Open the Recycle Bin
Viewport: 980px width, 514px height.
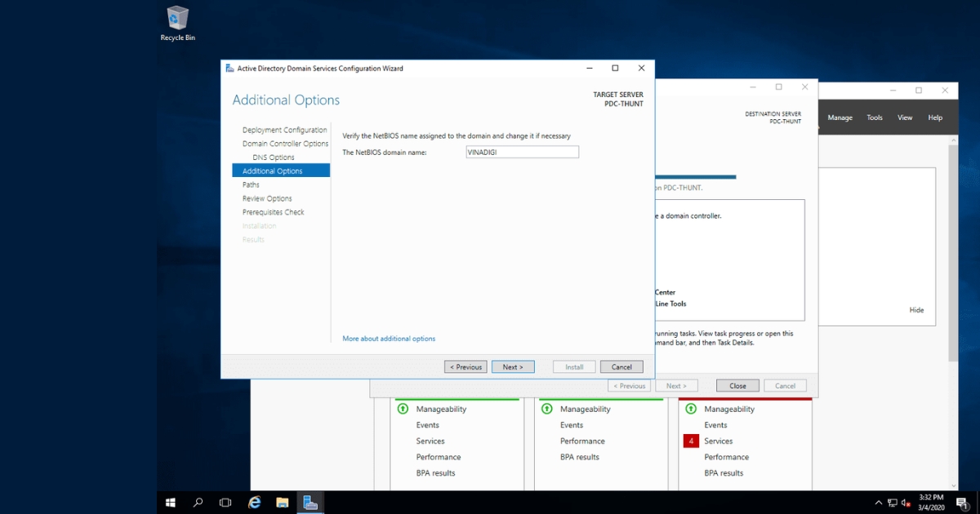coord(176,20)
